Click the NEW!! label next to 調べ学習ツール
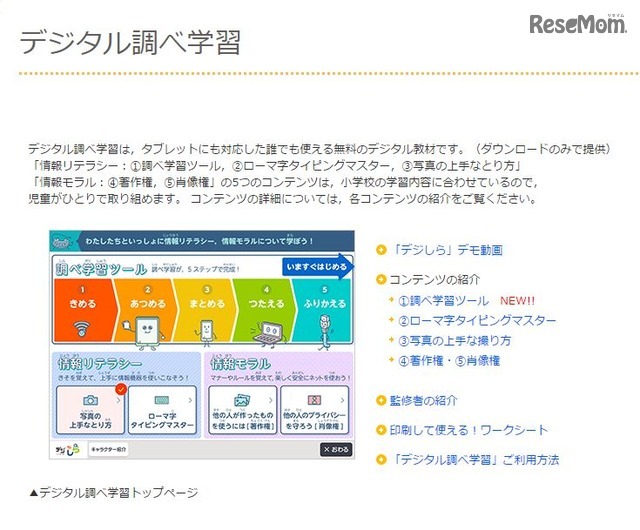 point(517,301)
